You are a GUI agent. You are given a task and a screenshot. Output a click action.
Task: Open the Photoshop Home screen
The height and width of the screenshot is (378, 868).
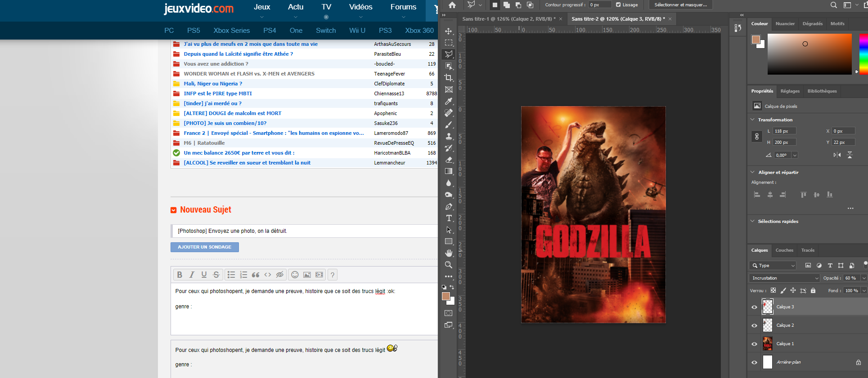click(x=452, y=5)
